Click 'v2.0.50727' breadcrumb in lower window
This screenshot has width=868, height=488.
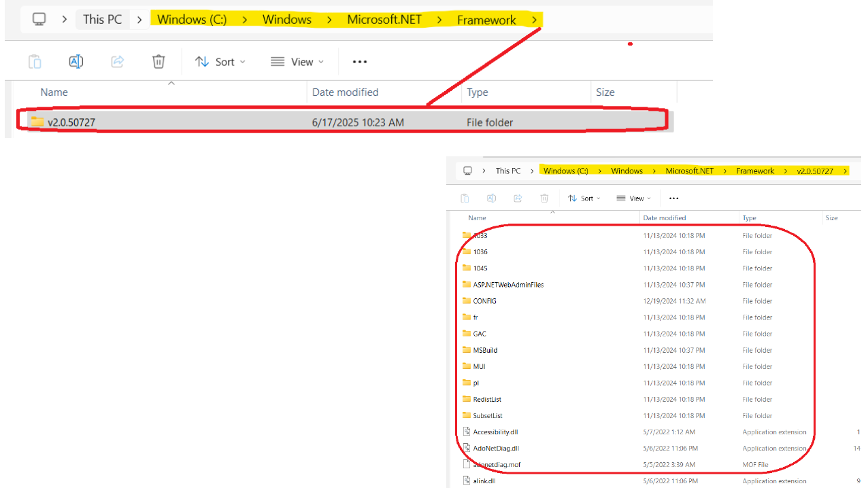tap(815, 171)
